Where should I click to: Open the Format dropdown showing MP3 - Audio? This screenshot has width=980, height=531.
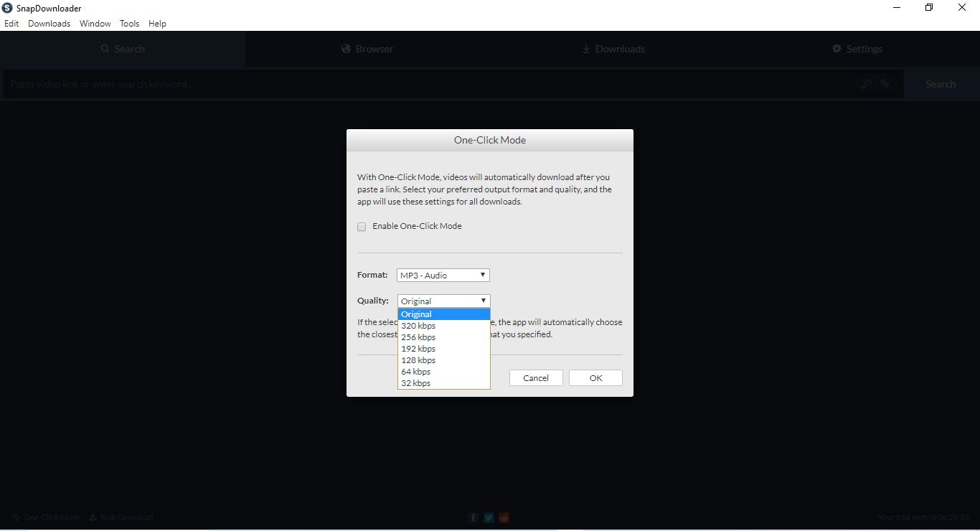click(x=443, y=275)
